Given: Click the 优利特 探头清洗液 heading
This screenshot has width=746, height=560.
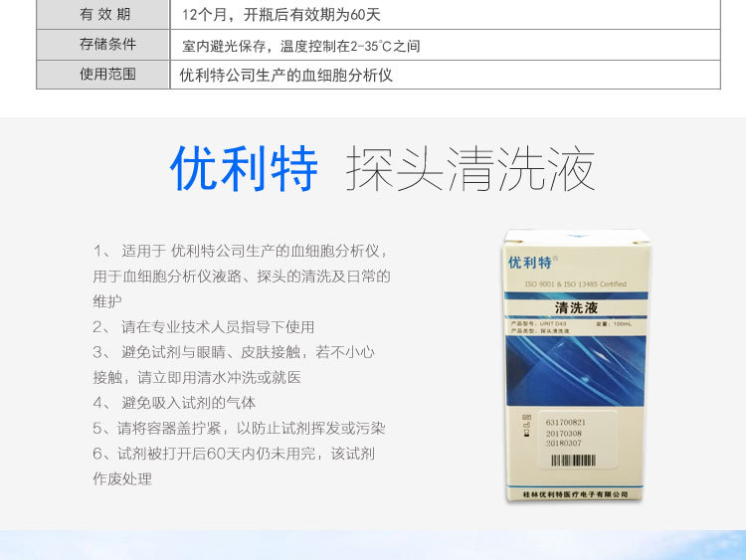Looking at the screenshot, I should pyautogui.click(x=383, y=169).
